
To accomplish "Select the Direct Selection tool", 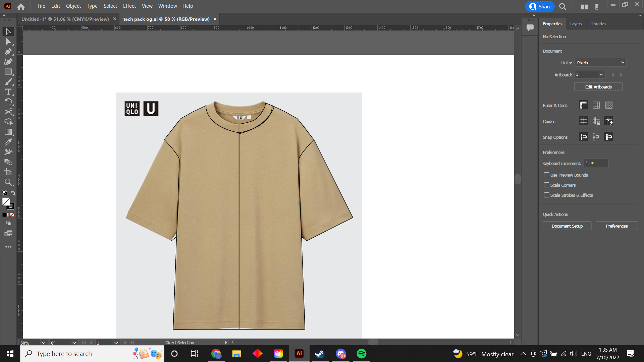I will (8, 41).
